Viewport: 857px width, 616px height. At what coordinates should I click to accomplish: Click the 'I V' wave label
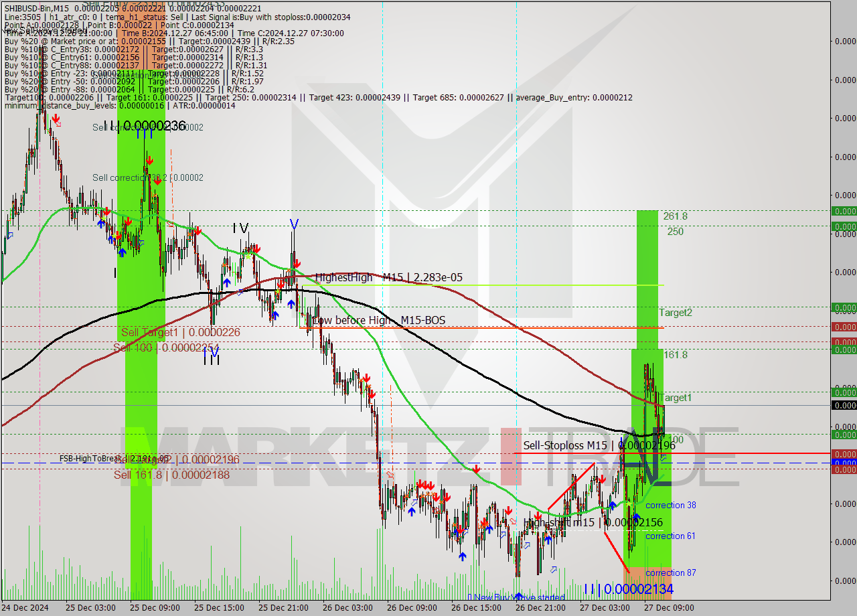tap(240, 228)
